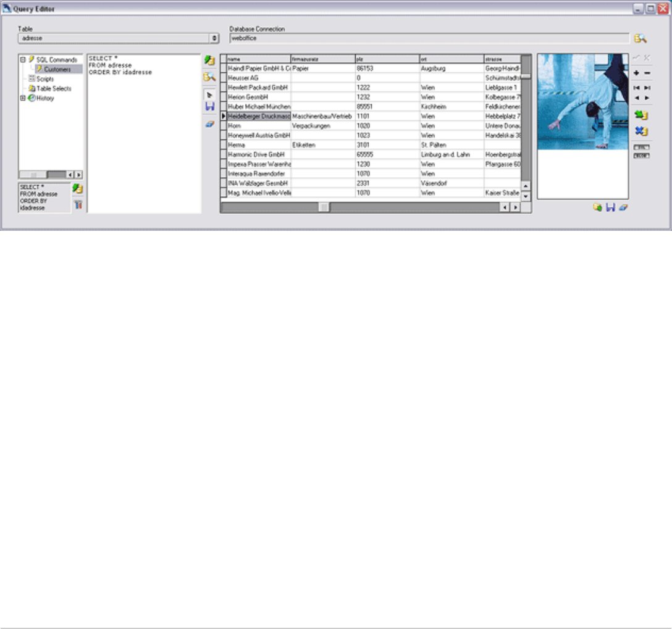Click inside the SQL editor text area

[144, 133]
